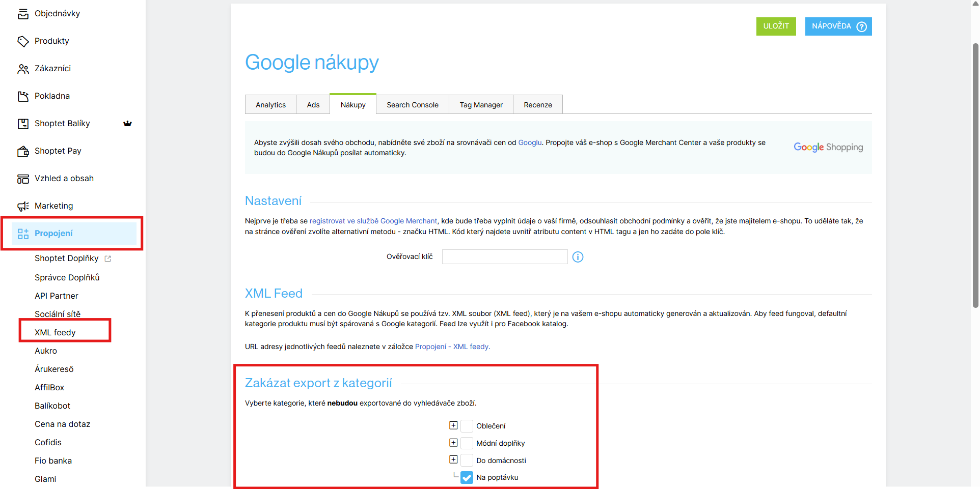Open Árukereső submenu item
The height and width of the screenshot is (489, 980).
pos(54,369)
